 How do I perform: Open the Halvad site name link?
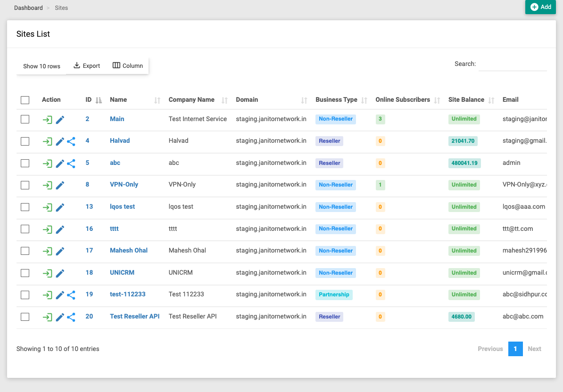pos(120,140)
